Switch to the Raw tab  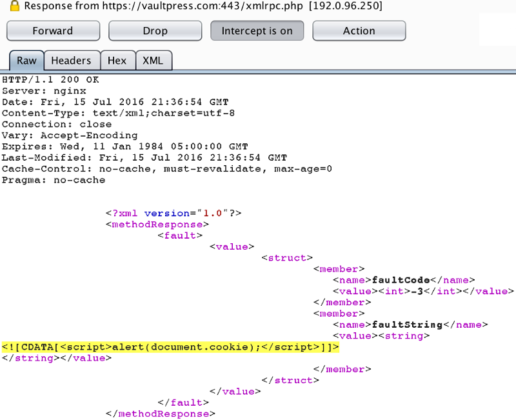[26, 61]
